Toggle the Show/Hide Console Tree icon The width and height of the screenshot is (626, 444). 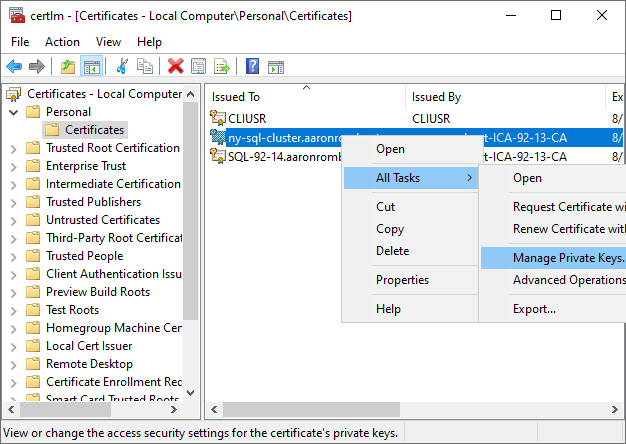click(x=91, y=66)
